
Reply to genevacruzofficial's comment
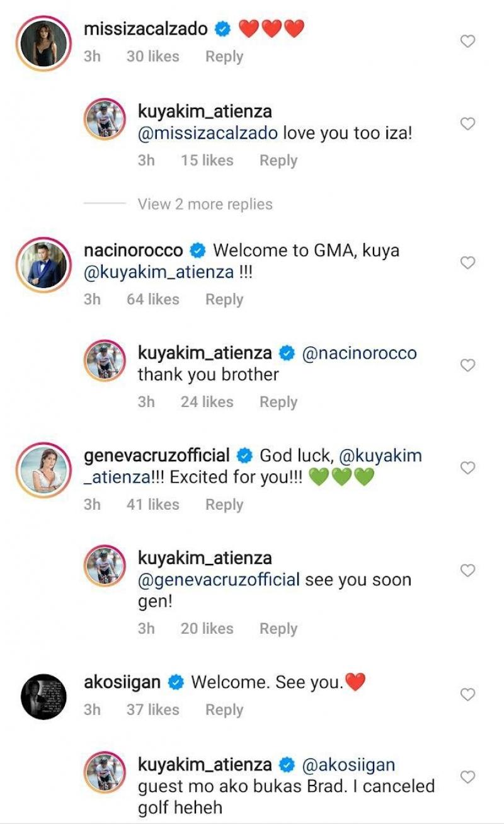tap(224, 505)
